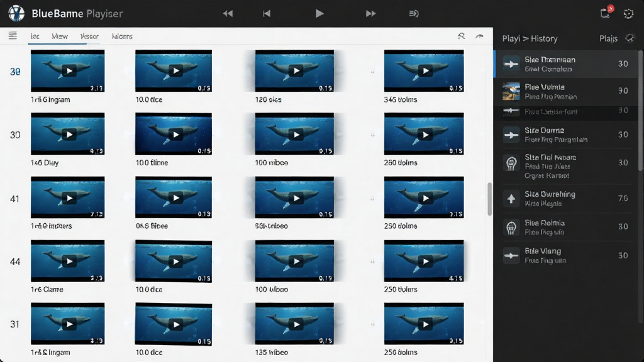Image resolution: width=644 pixels, height=362 pixels.
Task: Play the video labeled 346 tiolms
Action: [x=424, y=70]
